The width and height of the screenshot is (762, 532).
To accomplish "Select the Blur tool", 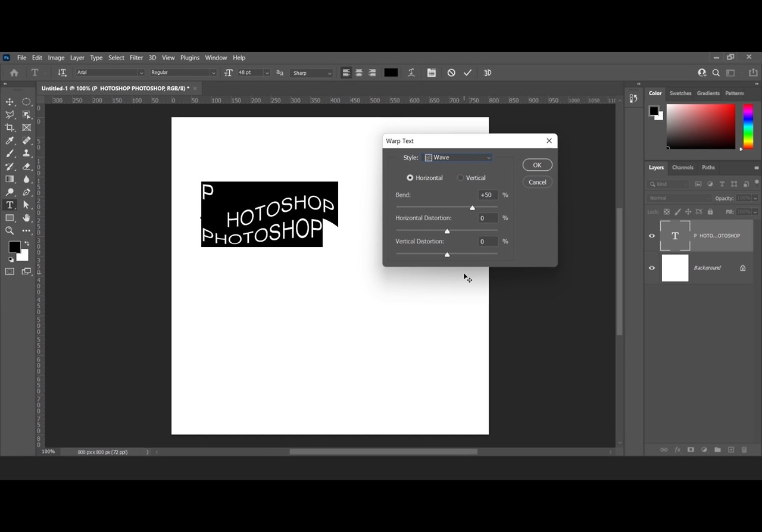I will coord(27,179).
